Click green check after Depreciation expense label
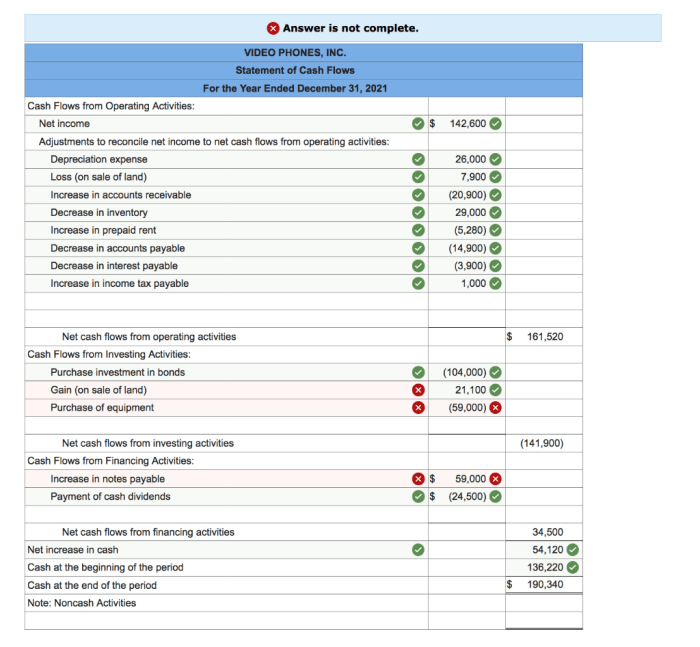The width and height of the screenshot is (700, 647). click(418, 159)
